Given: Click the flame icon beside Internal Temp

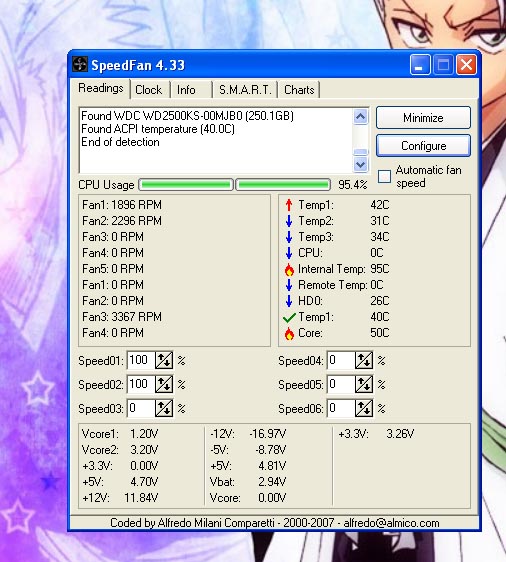Looking at the screenshot, I should click(289, 269).
